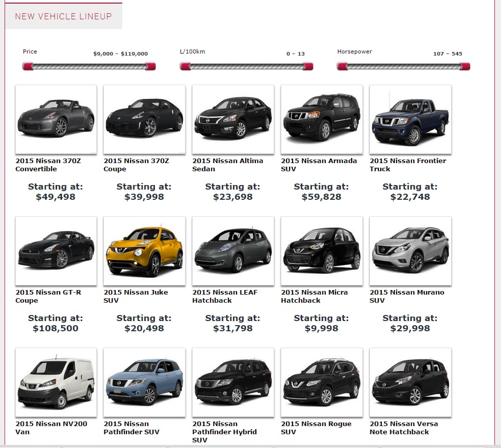Image resolution: width=501 pixels, height=448 pixels.
Task: Select the blue Frontier Truck thumbnail
Action: pos(410,119)
